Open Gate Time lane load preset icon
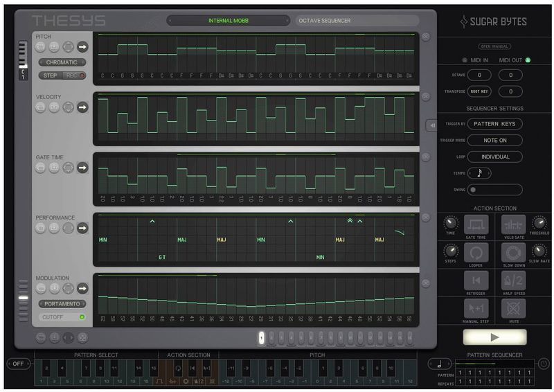 coord(40,168)
